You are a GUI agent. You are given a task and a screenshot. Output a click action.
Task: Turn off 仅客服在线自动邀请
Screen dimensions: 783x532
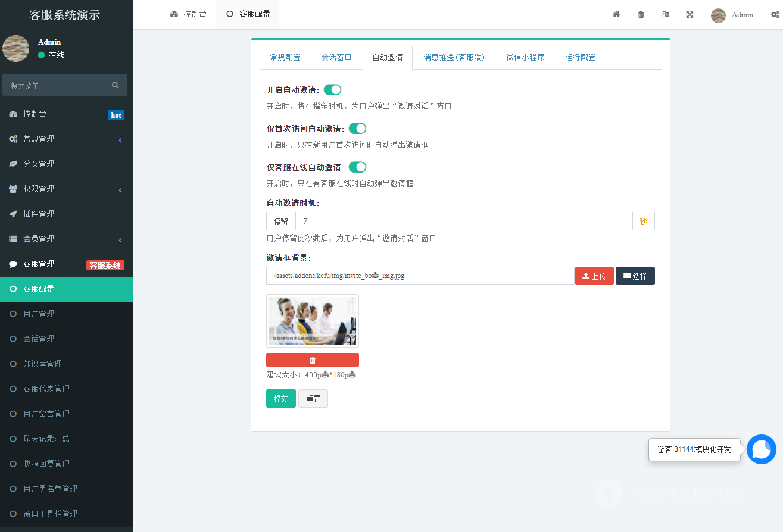[x=357, y=167]
